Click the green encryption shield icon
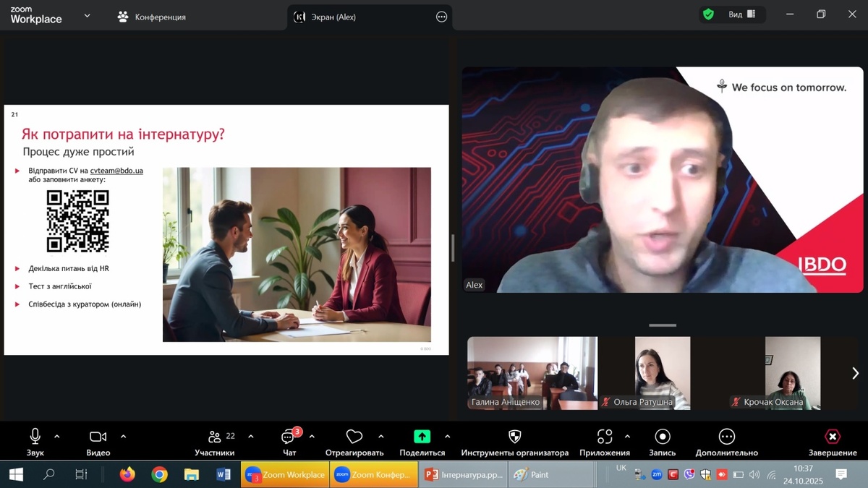868x488 pixels. click(708, 14)
